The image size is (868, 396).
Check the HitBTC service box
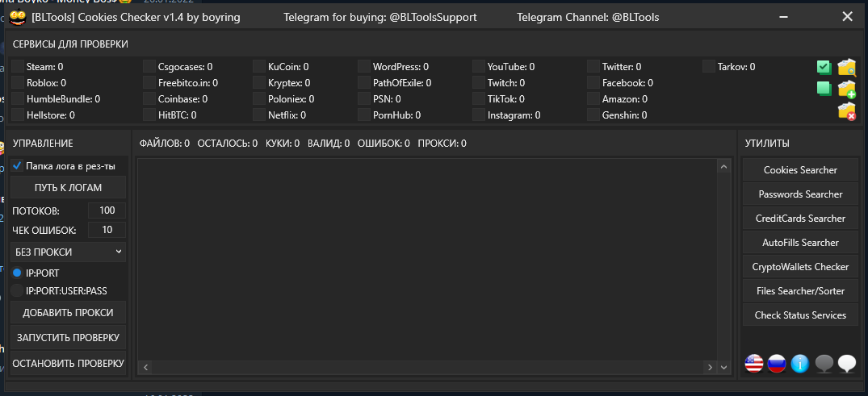pyautogui.click(x=149, y=115)
